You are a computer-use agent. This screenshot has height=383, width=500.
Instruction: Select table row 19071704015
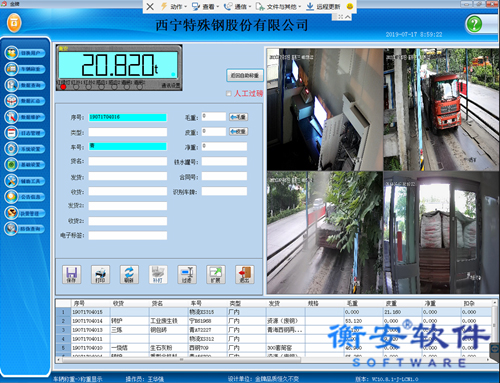[x=274, y=312]
